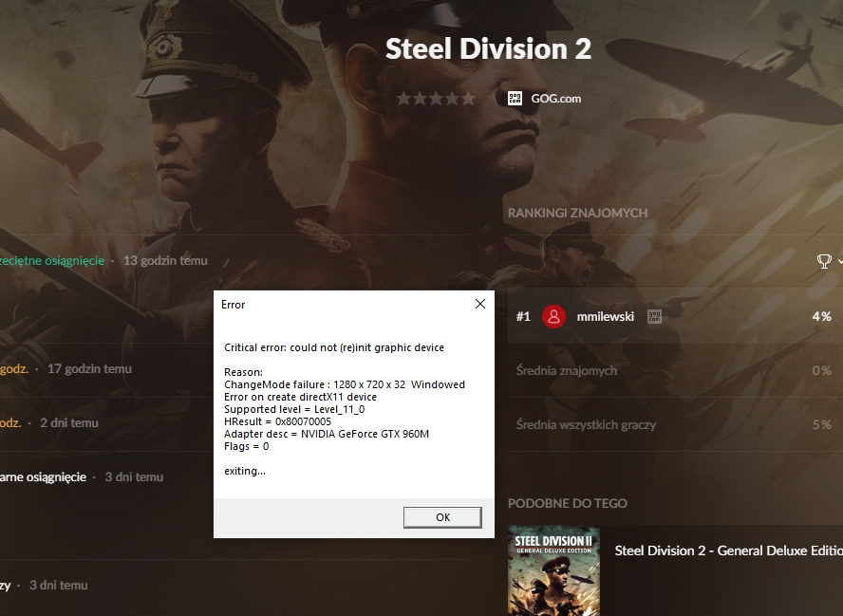Click the 5% all players average value
The image size is (843, 616).
click(821, 424)
